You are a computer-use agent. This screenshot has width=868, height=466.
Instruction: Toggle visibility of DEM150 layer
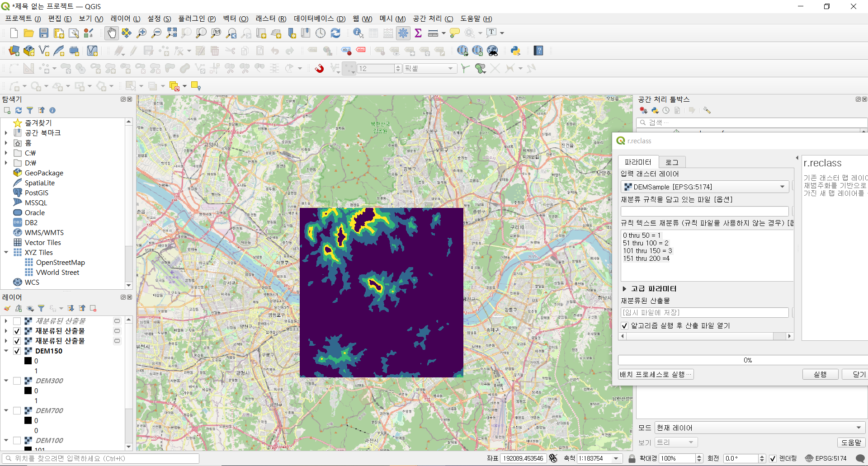pyautogui.click(x=17, y=351)
